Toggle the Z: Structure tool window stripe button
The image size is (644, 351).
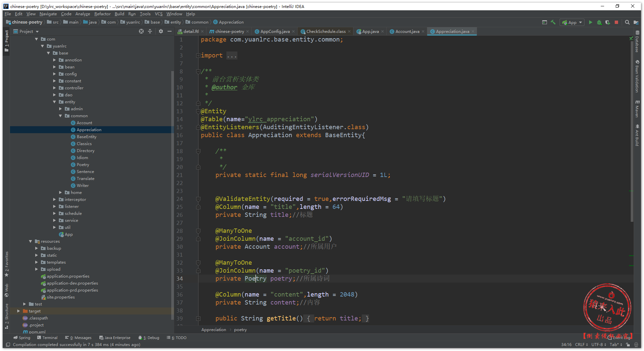coord(6,316)
